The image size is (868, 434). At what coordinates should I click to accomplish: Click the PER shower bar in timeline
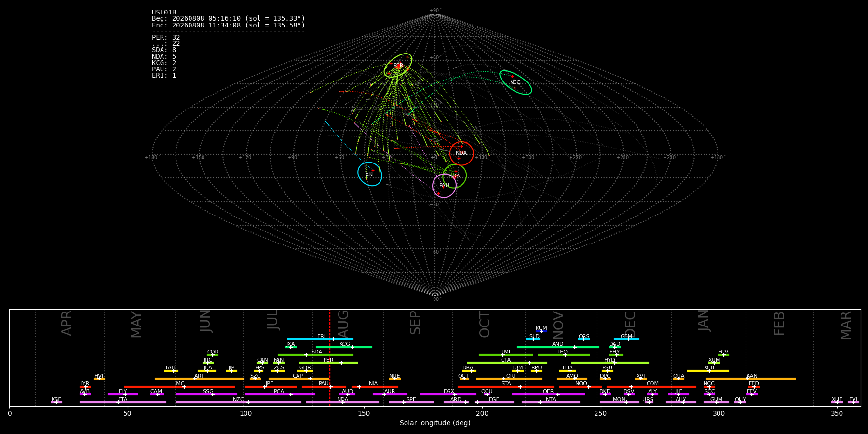pos(328,363)
